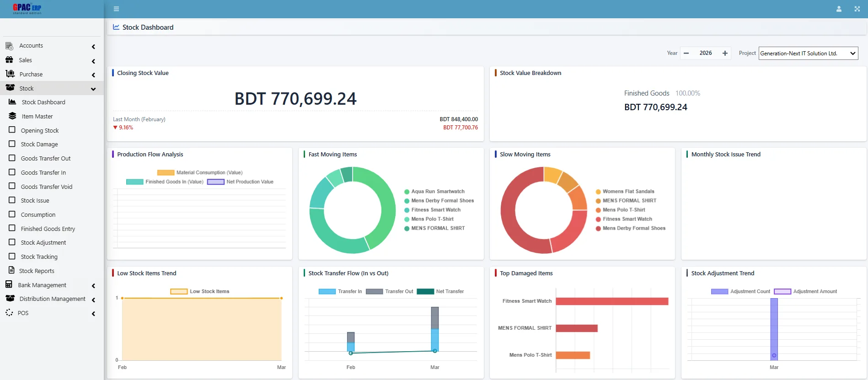868x380 pixels.
Task: Click the Low Stock Items color swatch
Action: pos(179,292)
